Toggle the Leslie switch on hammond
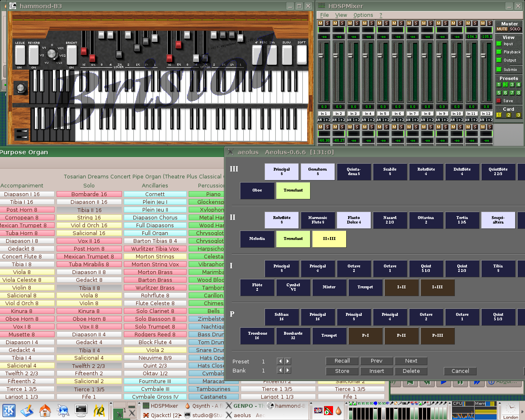Image resolution: width=525 pixels, height=420 pixels. click(x=20, y=55)
